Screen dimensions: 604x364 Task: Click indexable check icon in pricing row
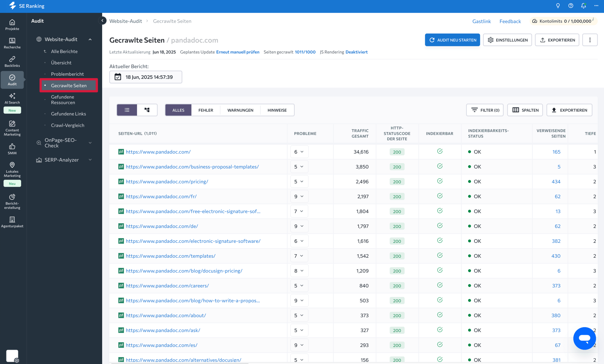click(x=440, y=181)
